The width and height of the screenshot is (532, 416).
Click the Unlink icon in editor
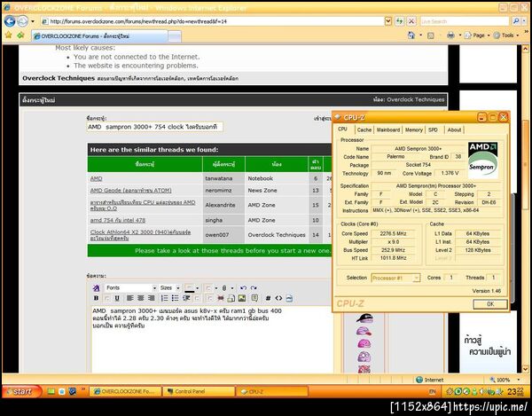[221, 298]
